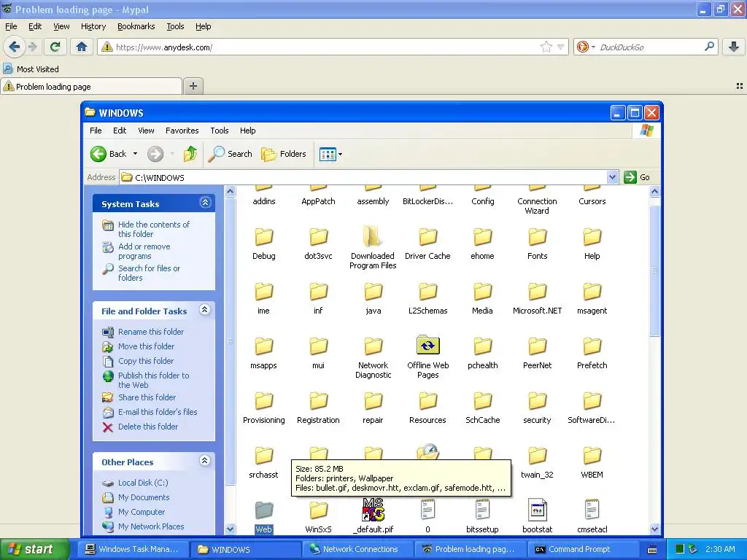Toggle the Folders pane in Explorer
This screenshot has width=747, height=560.
(x=284, y=154)
